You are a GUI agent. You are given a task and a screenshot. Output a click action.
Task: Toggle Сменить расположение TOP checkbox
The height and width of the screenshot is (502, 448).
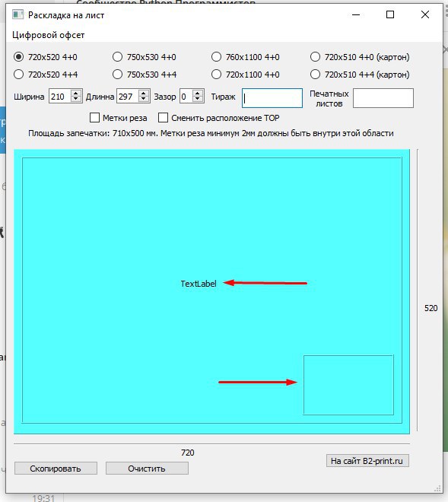[x=219, y=118]
